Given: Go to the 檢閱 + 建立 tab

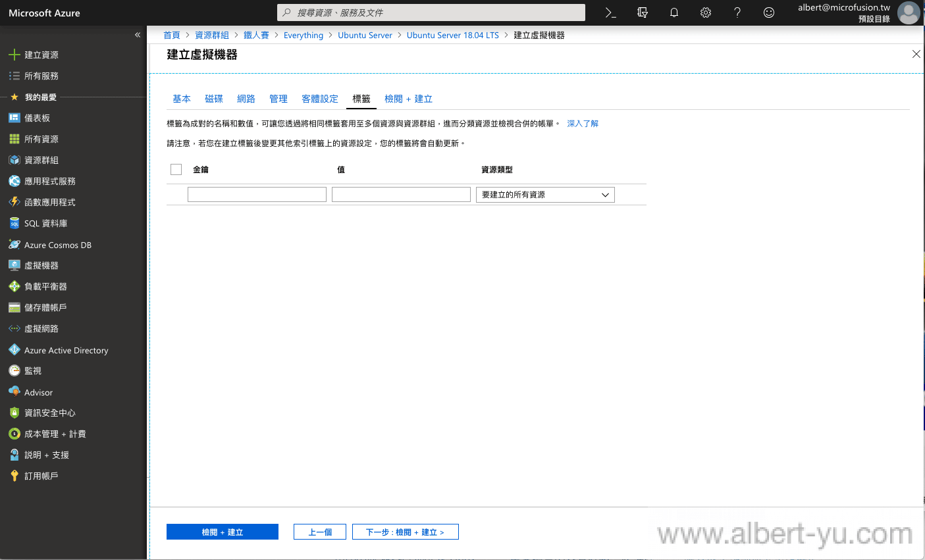Looking at the screenshot, I should tap(408, 99).
